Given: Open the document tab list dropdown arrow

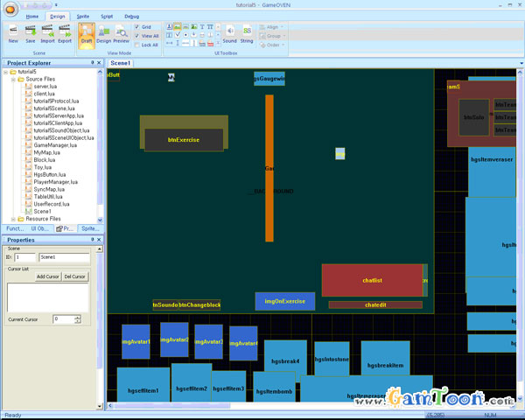Looking at the screenshot, I should (521, 63).
